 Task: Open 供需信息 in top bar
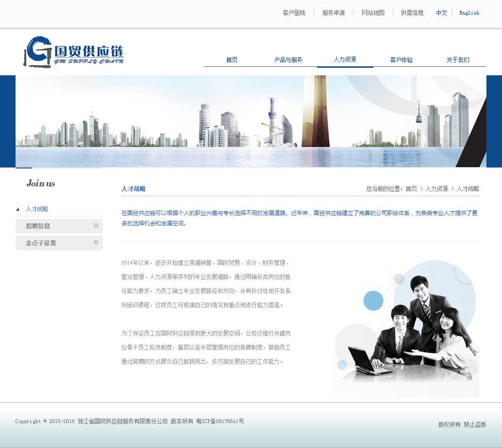(412, 13)
